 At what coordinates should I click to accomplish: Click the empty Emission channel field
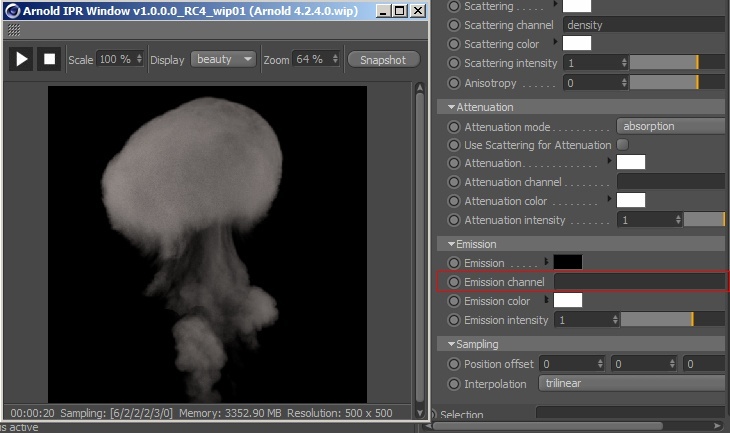pos(640,282)
